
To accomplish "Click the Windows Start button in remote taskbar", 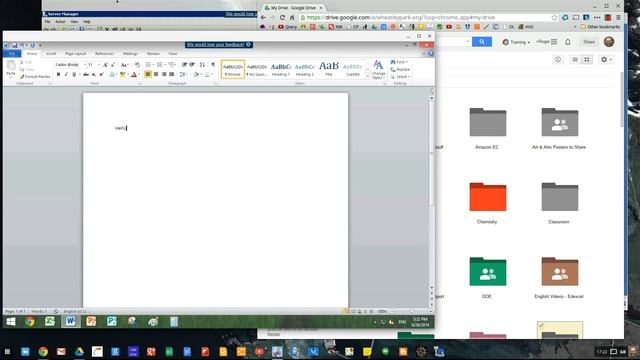I will click(x=11, y=321).
